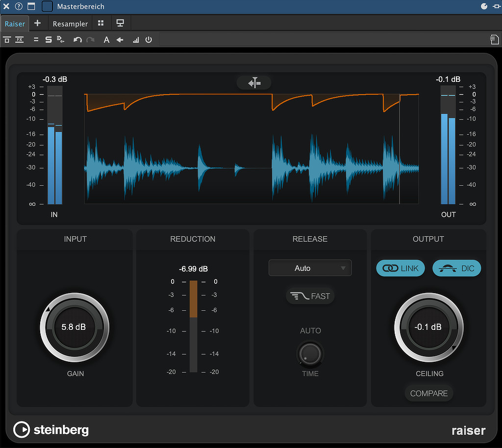Click the -6.99 dB reduction value

click(193, 269)
